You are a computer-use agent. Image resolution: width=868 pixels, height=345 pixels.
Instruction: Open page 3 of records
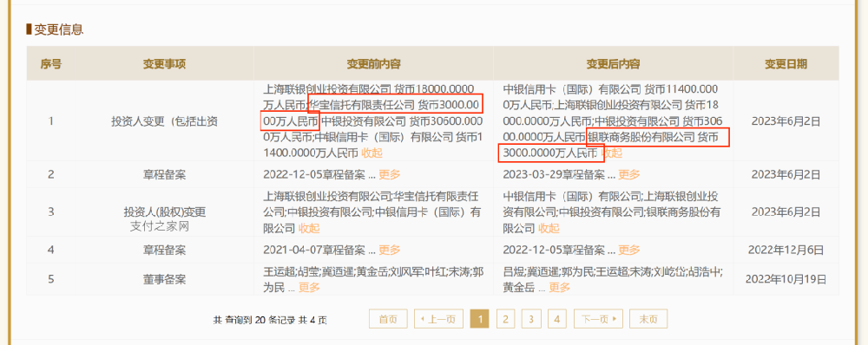[x=531, y=319]
